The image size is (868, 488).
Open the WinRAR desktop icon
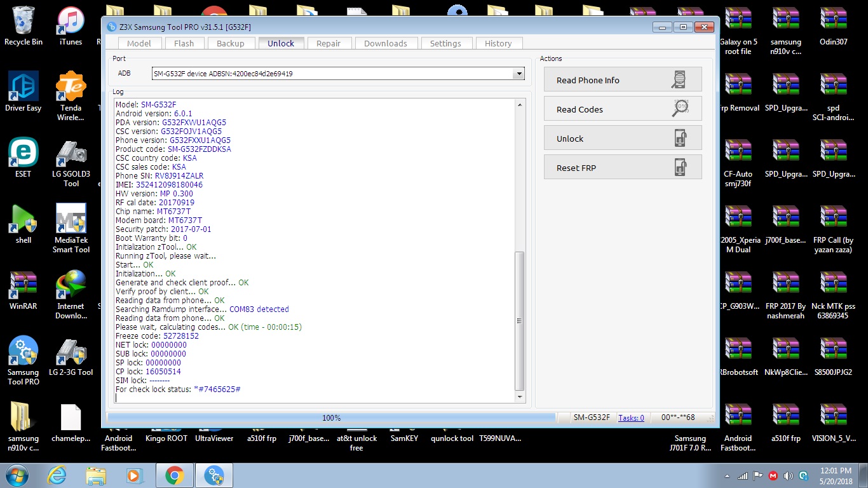pos(24,290)
